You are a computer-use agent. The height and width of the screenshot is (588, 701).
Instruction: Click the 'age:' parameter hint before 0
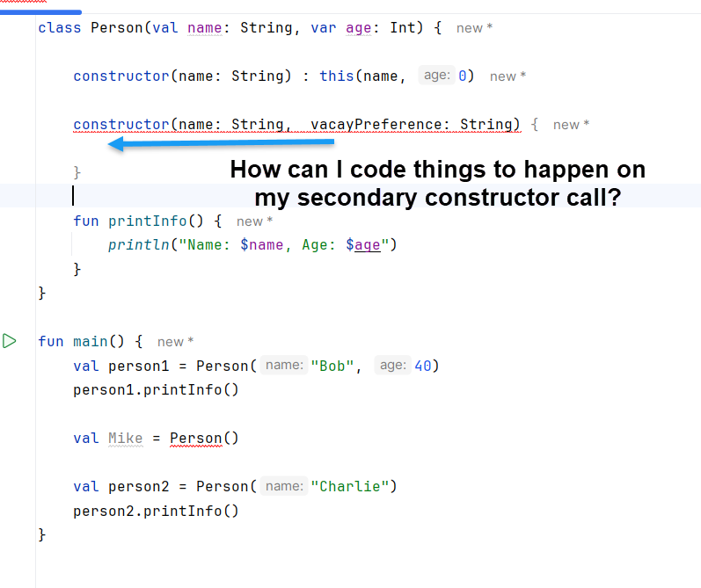tap(437, 75)
